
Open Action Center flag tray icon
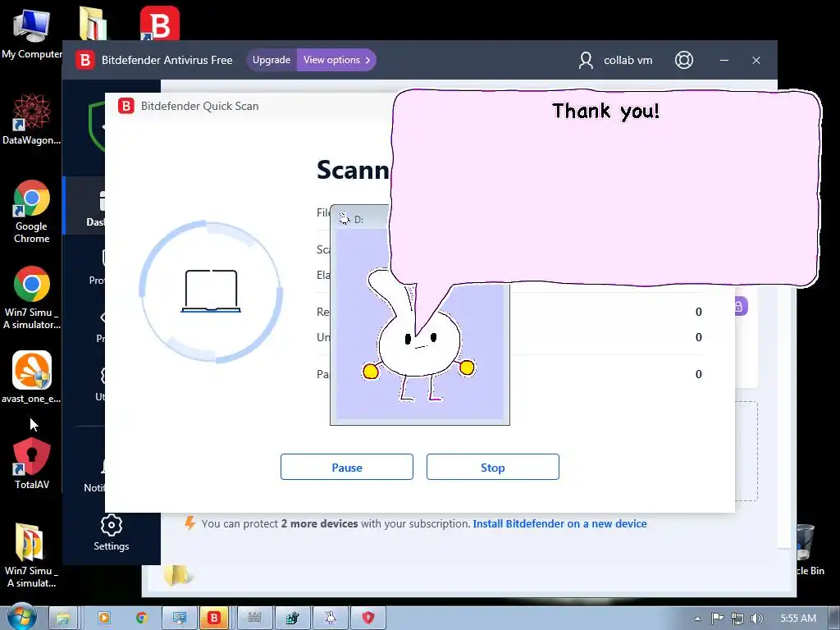[717, 619]
